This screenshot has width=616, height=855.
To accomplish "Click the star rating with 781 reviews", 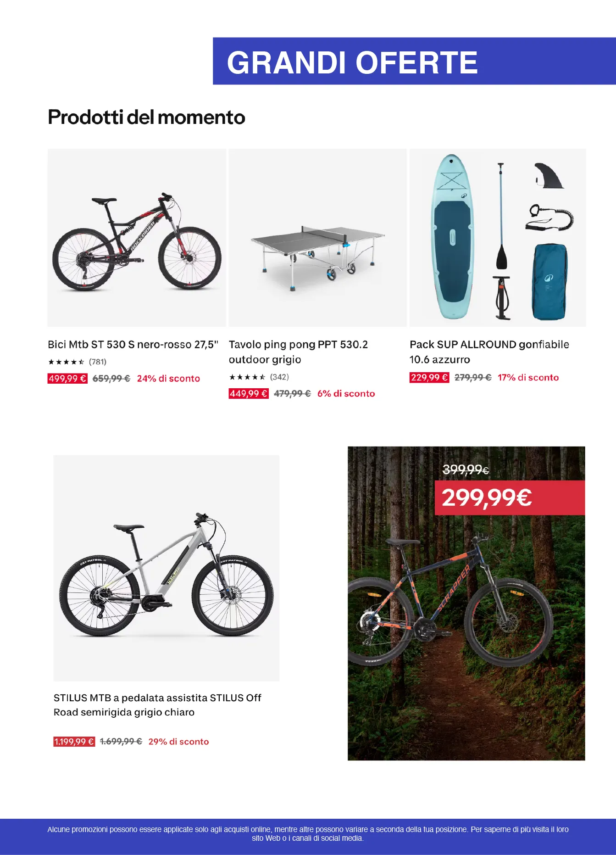I will pos(77,362).
